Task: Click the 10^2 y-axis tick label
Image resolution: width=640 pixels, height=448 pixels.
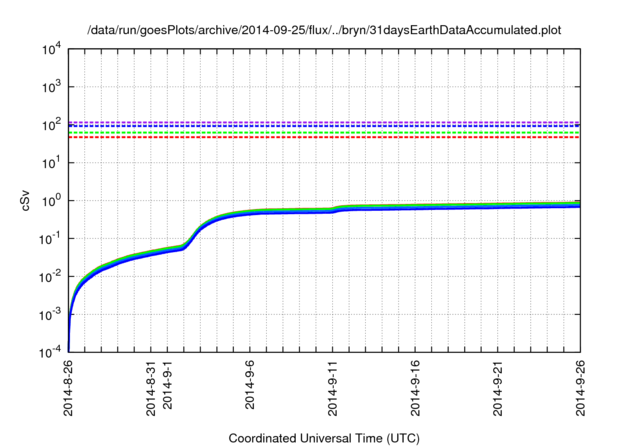Action: click(51, 125)
